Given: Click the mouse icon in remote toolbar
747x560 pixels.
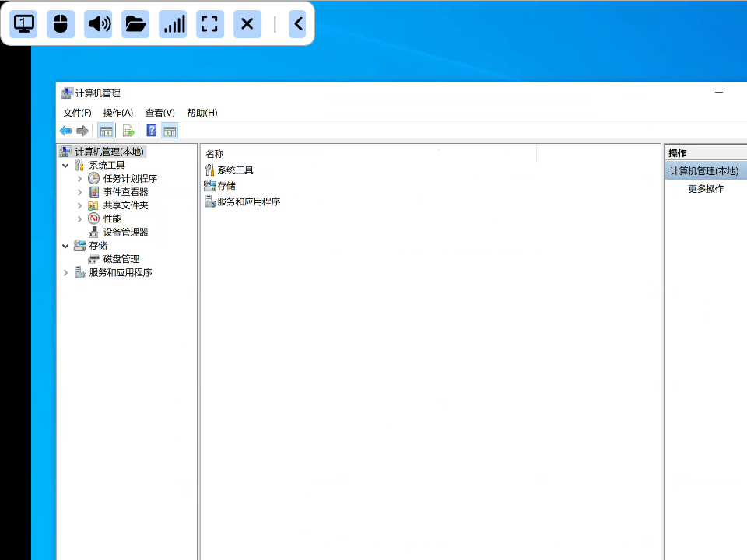Looking at the screenshot, I should tap(61, 24).
